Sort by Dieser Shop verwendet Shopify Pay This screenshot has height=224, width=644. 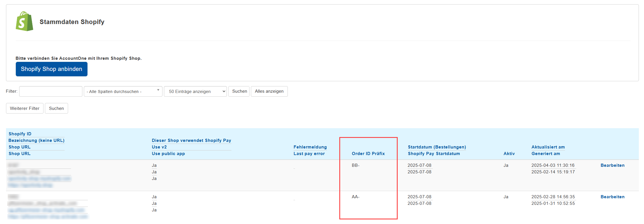click(191, 140)
